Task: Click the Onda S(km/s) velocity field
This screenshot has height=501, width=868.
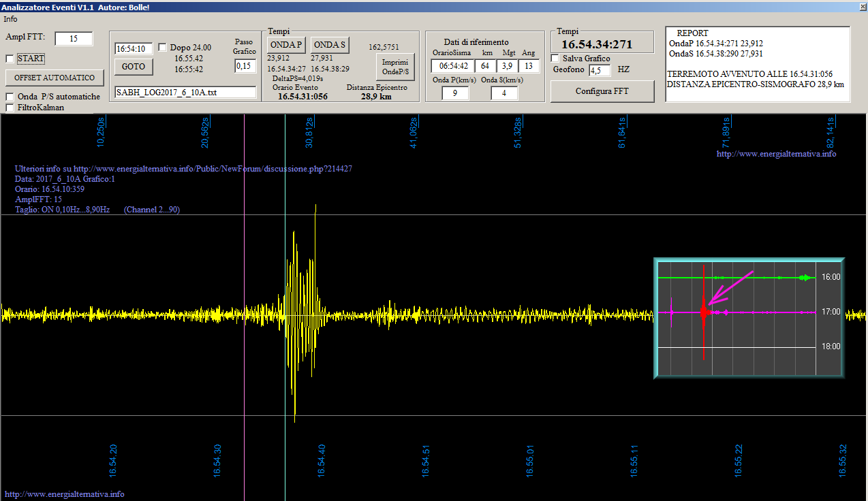Action: (504, 93)
